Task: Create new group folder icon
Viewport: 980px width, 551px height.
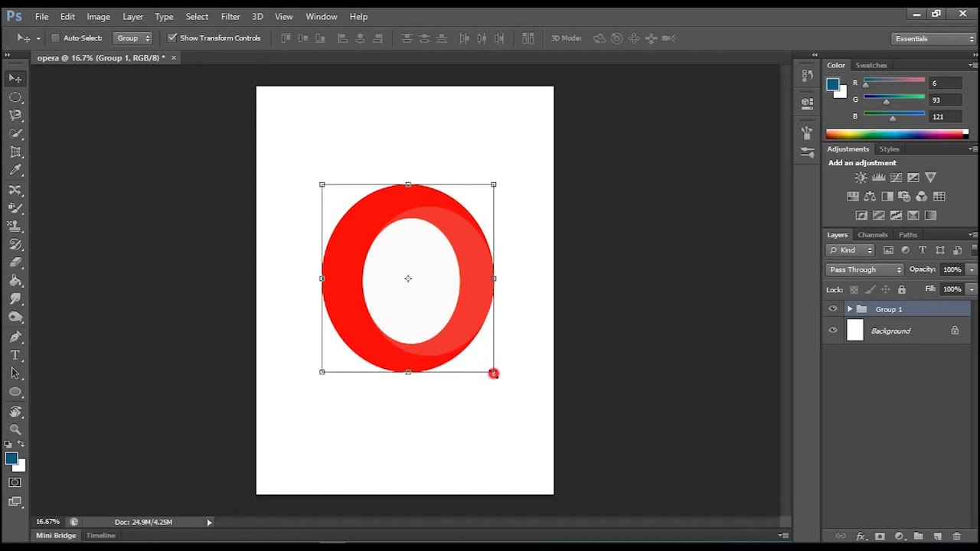Action: 918,536
